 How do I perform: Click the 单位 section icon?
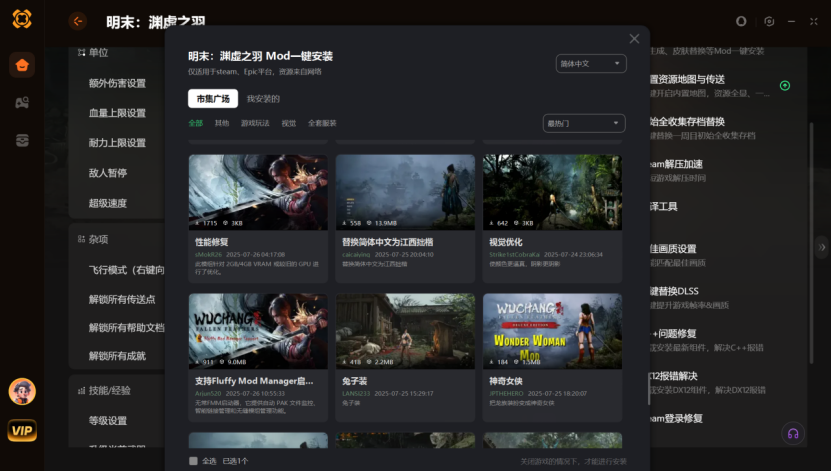pos(81,52)
